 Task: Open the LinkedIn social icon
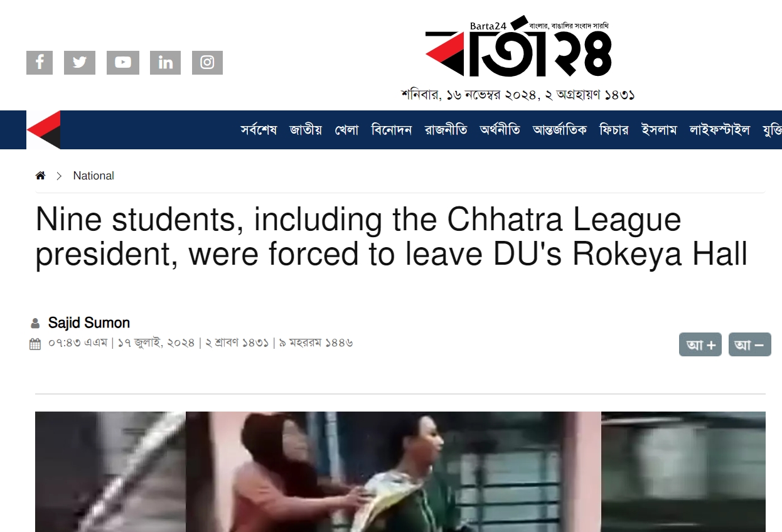[166, 63]
